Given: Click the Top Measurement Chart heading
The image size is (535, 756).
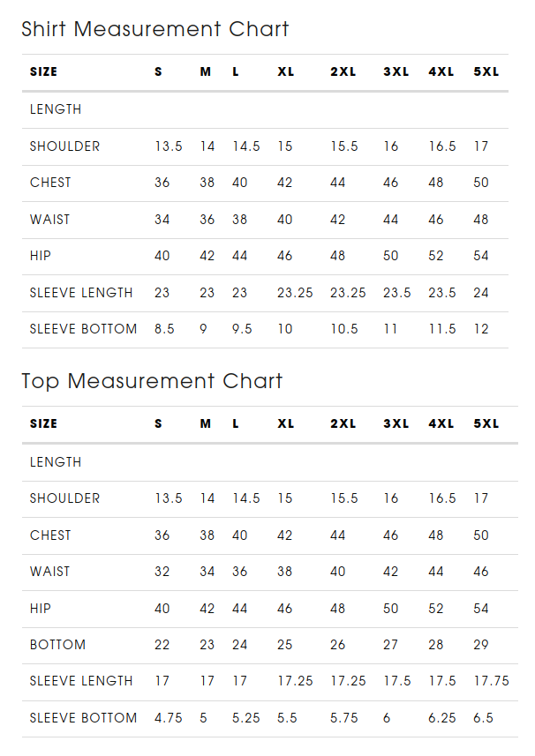Looking at the screenshot, I should tap(152, 381).
